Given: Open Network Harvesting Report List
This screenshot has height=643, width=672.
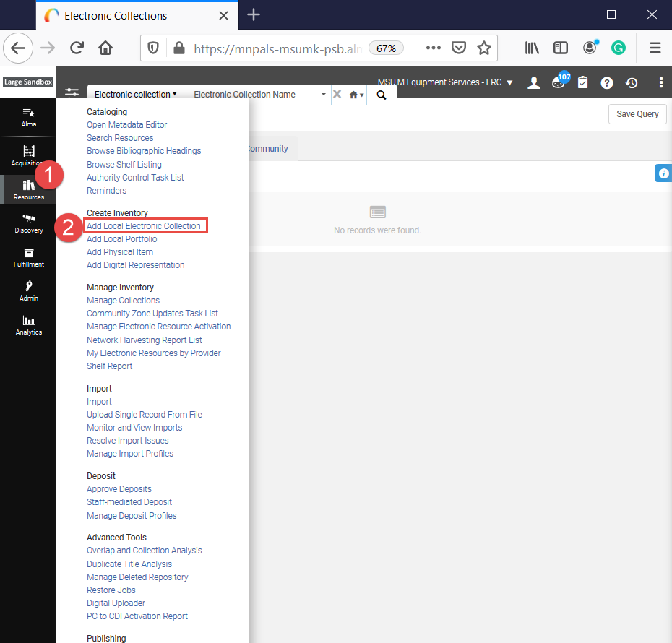Looking at the screenshot, I should pyautogui.click(x=144, y=340).
